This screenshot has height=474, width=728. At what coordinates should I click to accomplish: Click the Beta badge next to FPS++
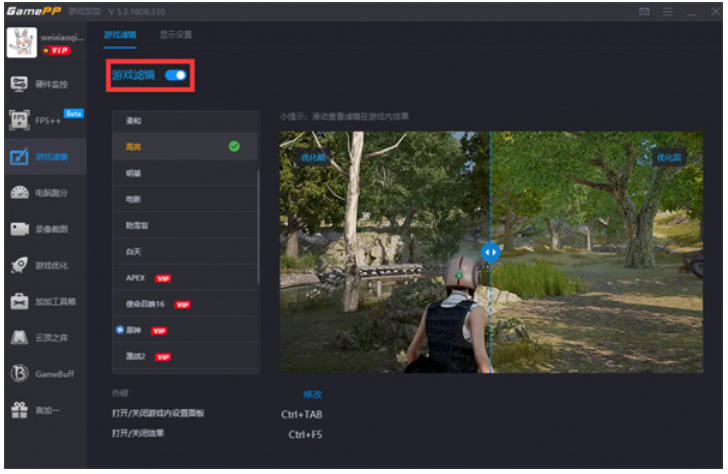pos(74,113)
